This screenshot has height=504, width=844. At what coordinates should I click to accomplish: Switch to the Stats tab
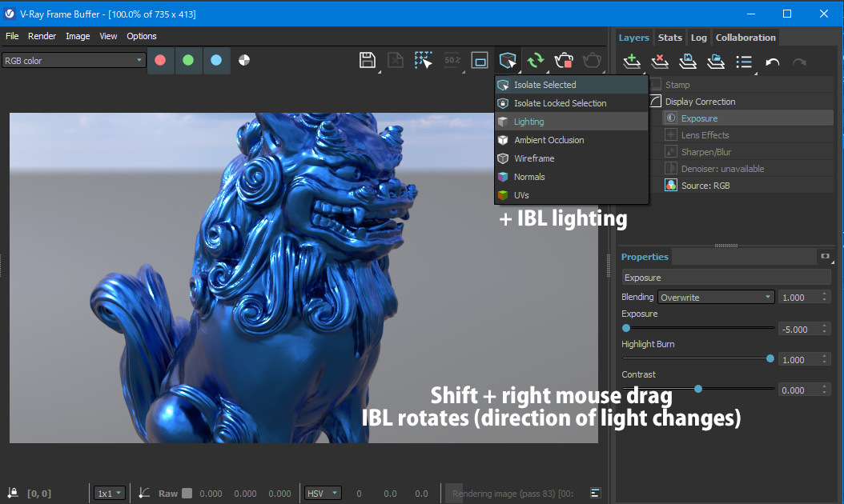coord(669,37)
